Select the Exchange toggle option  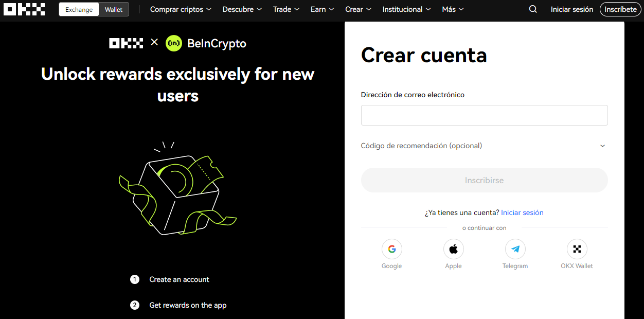point(79,9)
